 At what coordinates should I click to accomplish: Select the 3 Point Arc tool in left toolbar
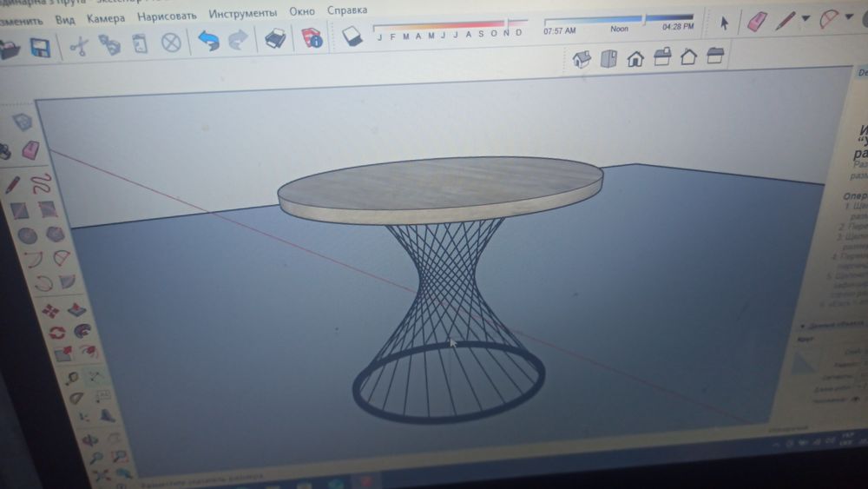[x=43, y=283]
